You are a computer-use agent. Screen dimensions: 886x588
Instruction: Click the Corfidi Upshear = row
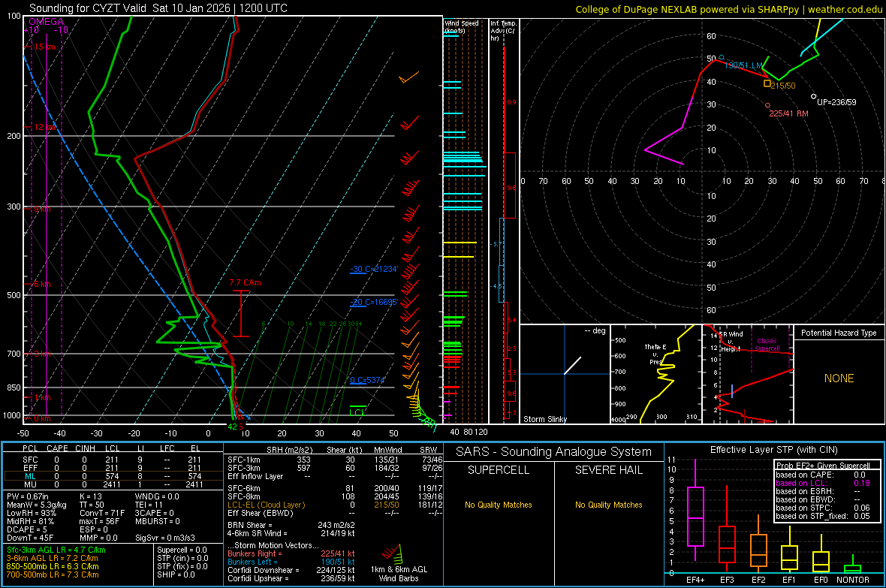pos(291,578)
